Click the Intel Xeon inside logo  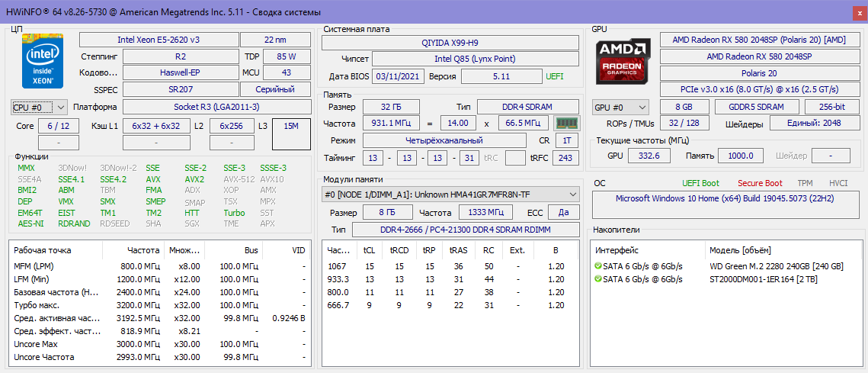coord(43,62)
